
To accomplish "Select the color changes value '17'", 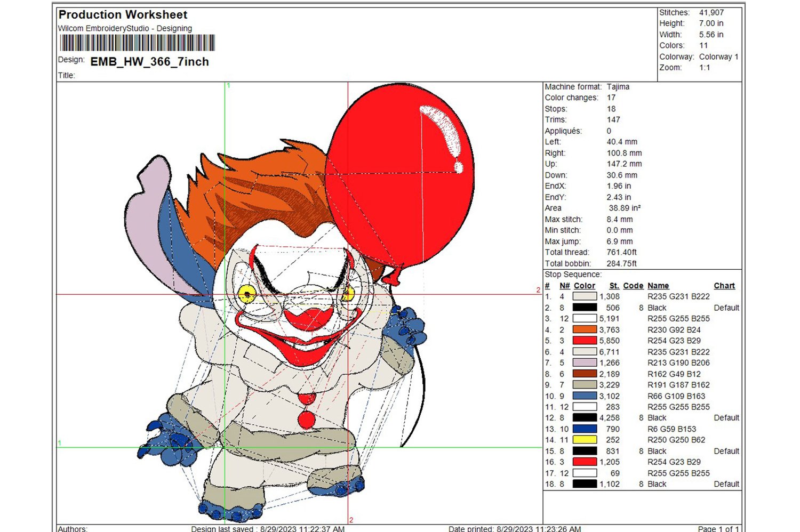I will pos(611,98).
